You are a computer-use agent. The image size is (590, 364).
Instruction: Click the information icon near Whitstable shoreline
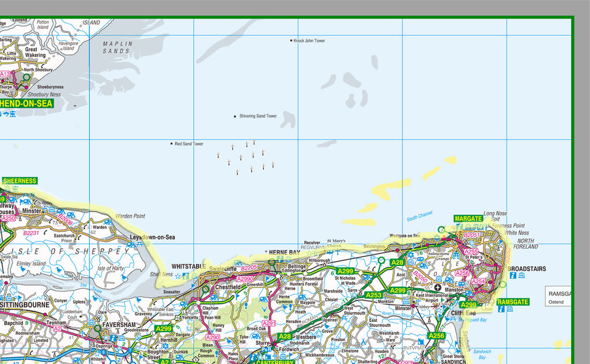click(185, 276)
